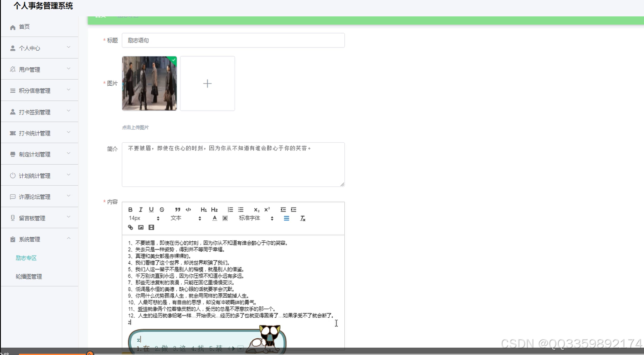Click the 个人事务管理系统 title
This screenshot has height=355, width=644.
43,6
